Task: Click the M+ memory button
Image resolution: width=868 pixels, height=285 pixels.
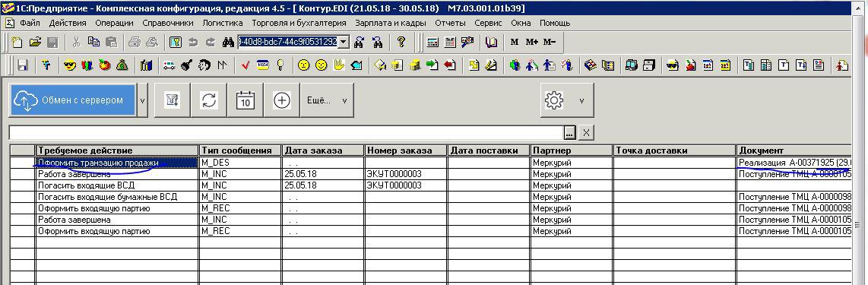Action: [531, 42]
